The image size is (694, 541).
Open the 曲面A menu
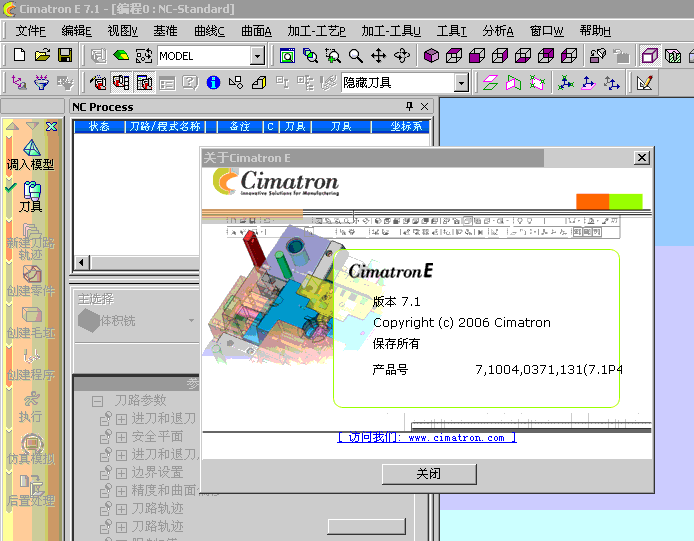click(x=256, y=31)
